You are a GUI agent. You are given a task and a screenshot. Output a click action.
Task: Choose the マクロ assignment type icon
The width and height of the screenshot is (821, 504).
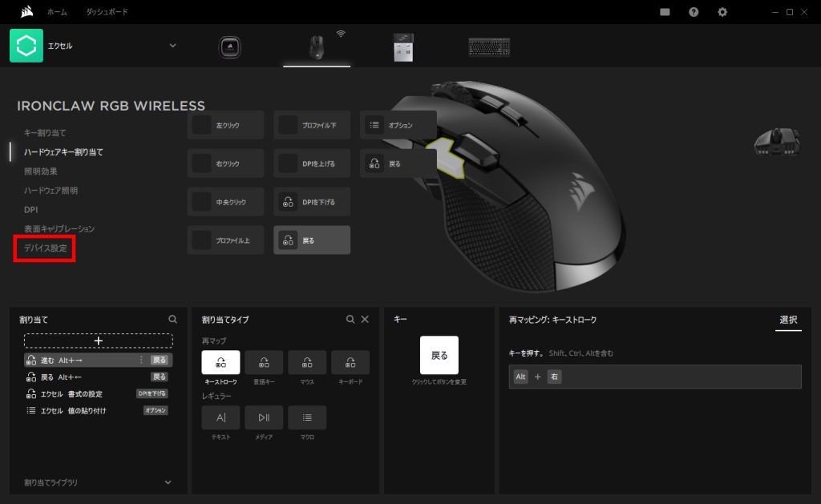click(307, 417)
